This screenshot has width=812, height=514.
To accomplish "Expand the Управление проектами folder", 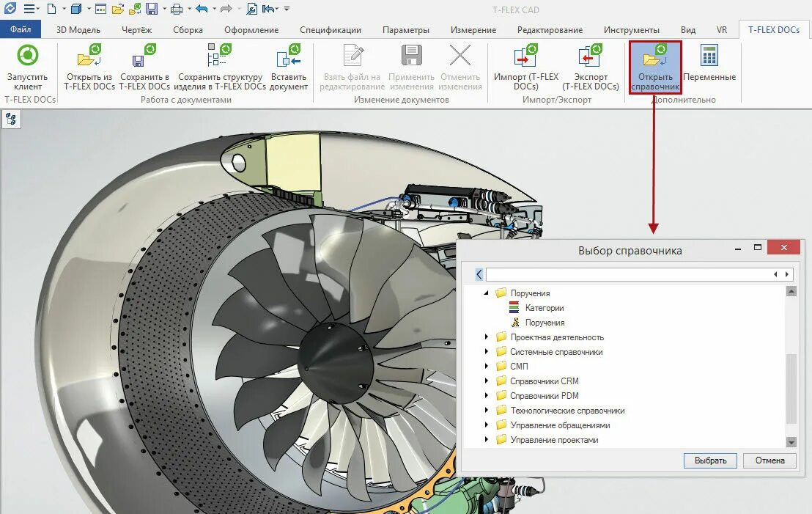I will pos(487,439).
